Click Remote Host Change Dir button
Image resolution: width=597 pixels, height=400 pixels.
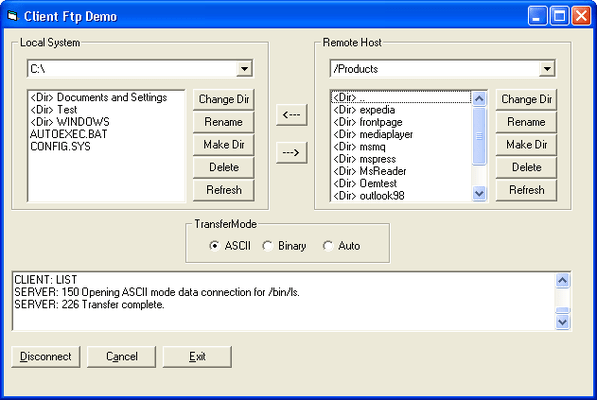point(526,99)
